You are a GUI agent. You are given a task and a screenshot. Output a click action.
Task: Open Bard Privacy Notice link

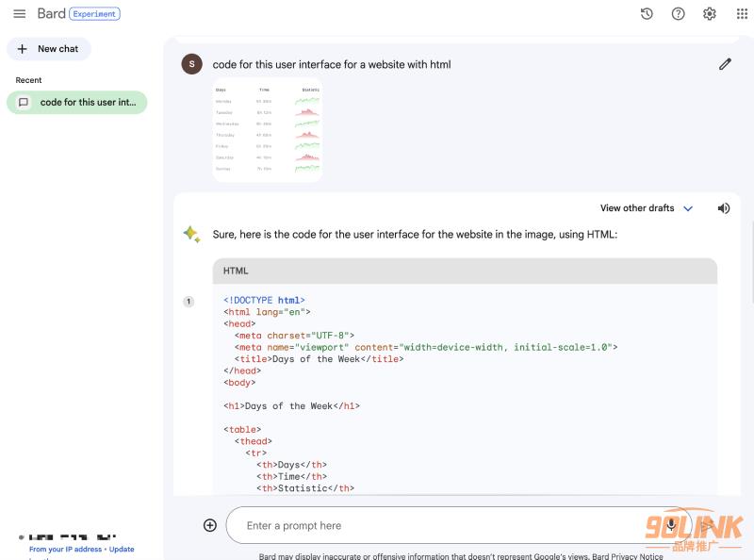pyautogui.click(x=628, y=556)
